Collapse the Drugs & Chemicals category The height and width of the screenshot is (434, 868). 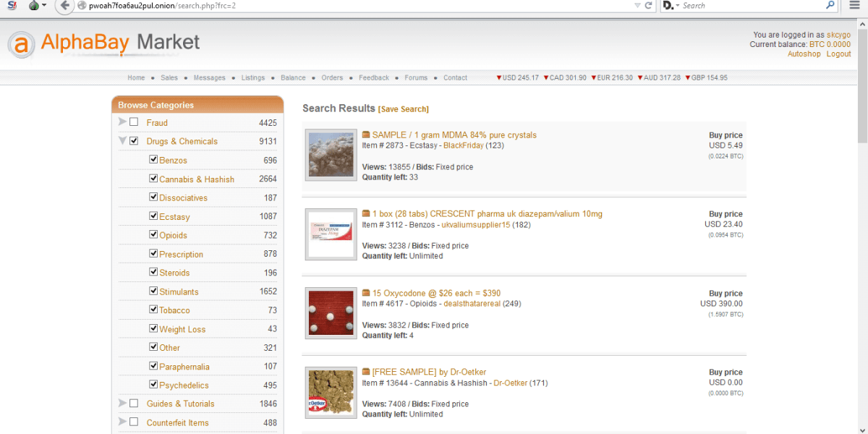122,141
